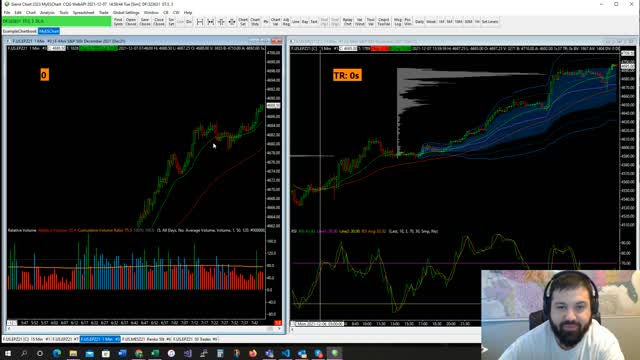The height and width of the screenshot is (360, 640).
Task: Switch to the MyESChart chartbook tab
Action: [49, 31]
